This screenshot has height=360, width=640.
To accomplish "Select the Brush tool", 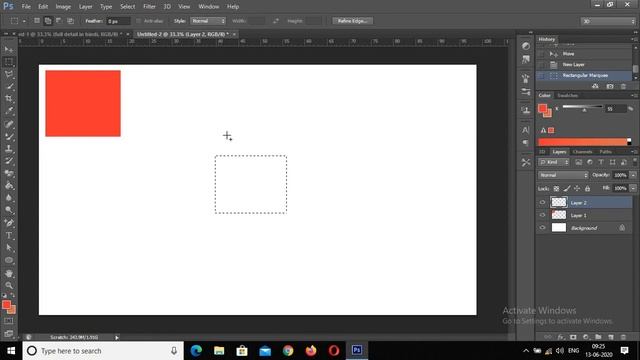I will pos(9,137).
